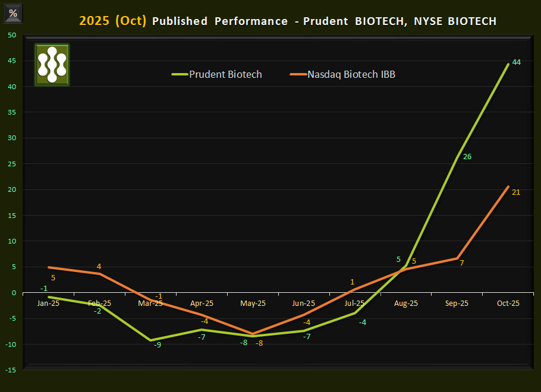Click the 21 data label on orange line

516,192
